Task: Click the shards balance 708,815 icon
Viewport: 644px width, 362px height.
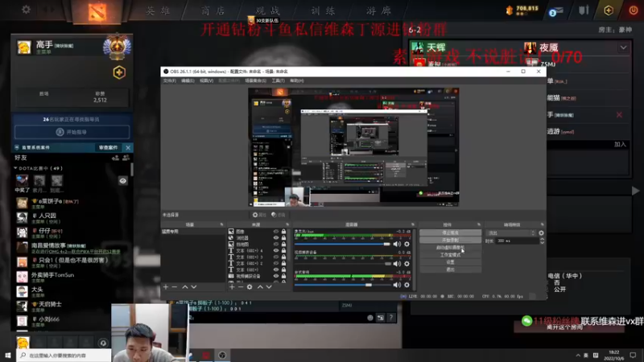Action: (x=510, y=10)
